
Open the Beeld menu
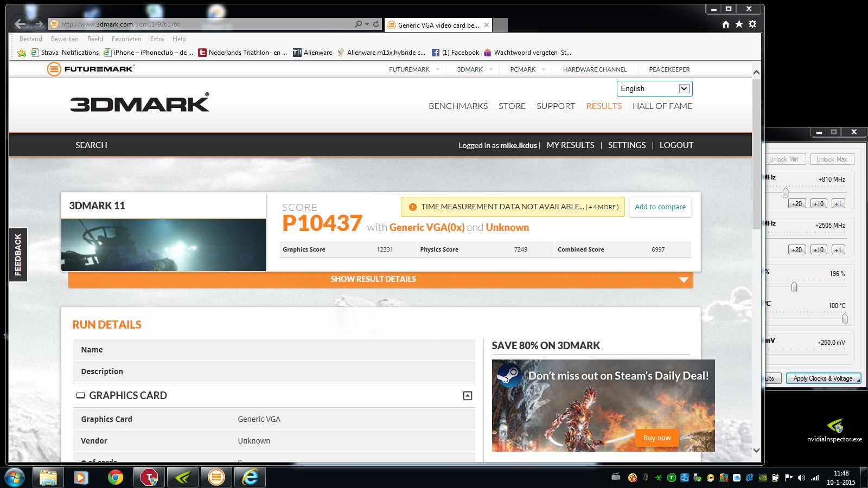[95, 39]
